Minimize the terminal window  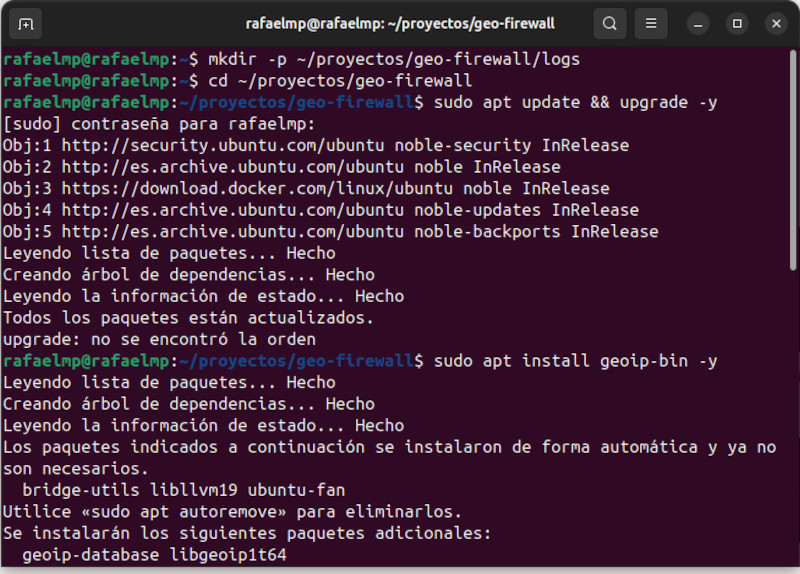click(x=698, y=24)
